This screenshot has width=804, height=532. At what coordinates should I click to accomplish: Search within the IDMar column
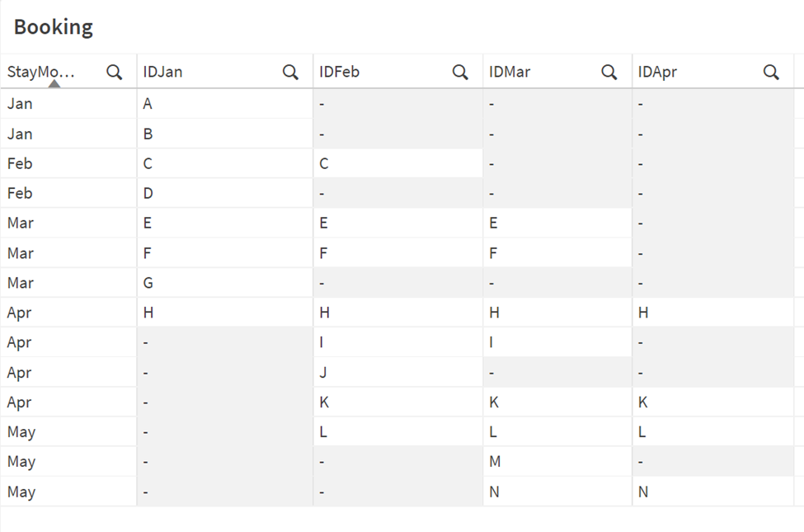coord(609,73)
